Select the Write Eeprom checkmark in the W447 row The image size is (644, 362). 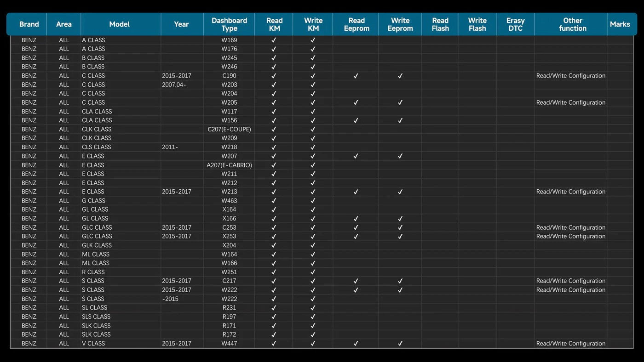(x=400, y=344)
